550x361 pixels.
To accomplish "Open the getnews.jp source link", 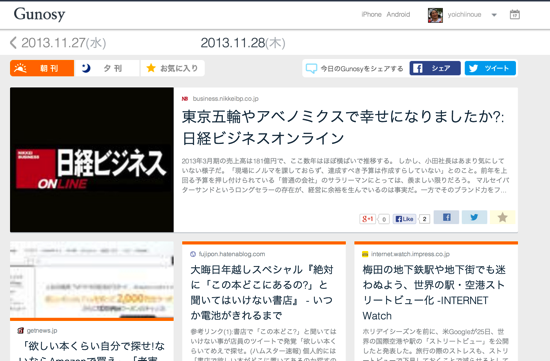I will tap(42, 330).
